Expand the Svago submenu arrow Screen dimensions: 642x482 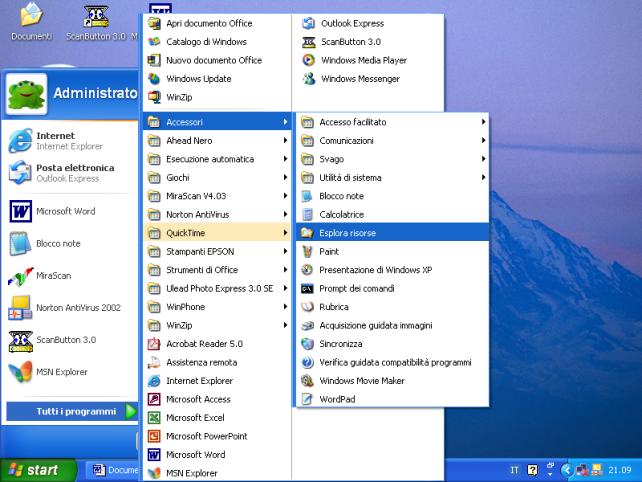point(484,159)
